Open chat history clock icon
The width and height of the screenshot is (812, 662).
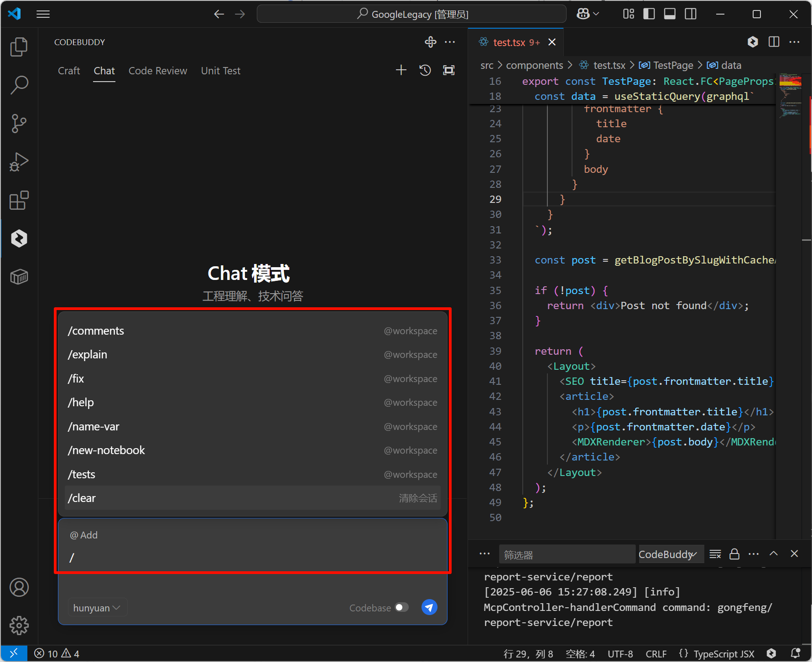tap(425, 70)
